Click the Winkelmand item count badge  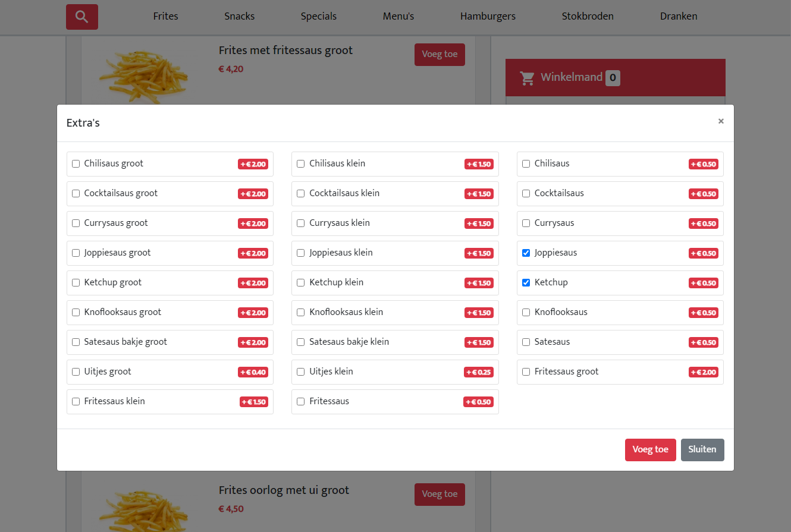613,78
